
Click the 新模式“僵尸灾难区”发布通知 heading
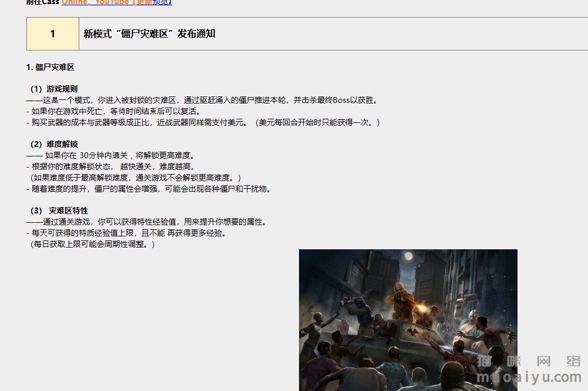(149, 34)
